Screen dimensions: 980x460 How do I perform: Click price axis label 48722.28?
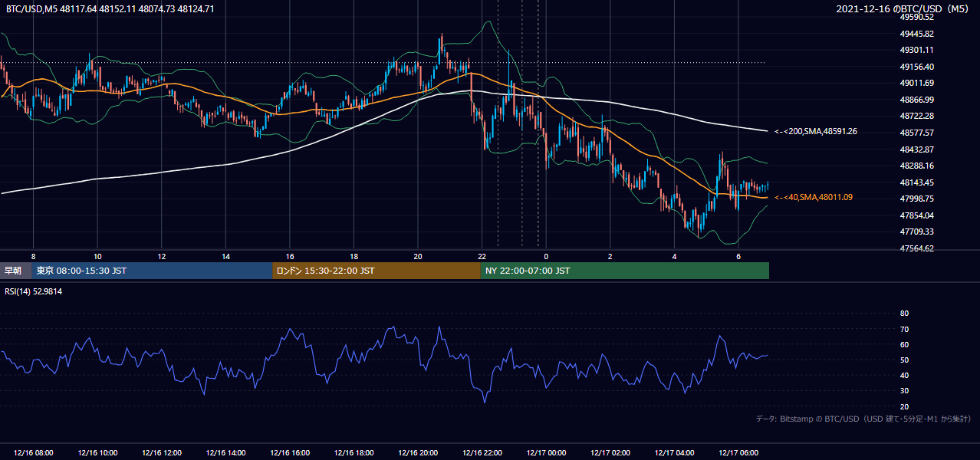pyautogui.click(x=916, y=116)
